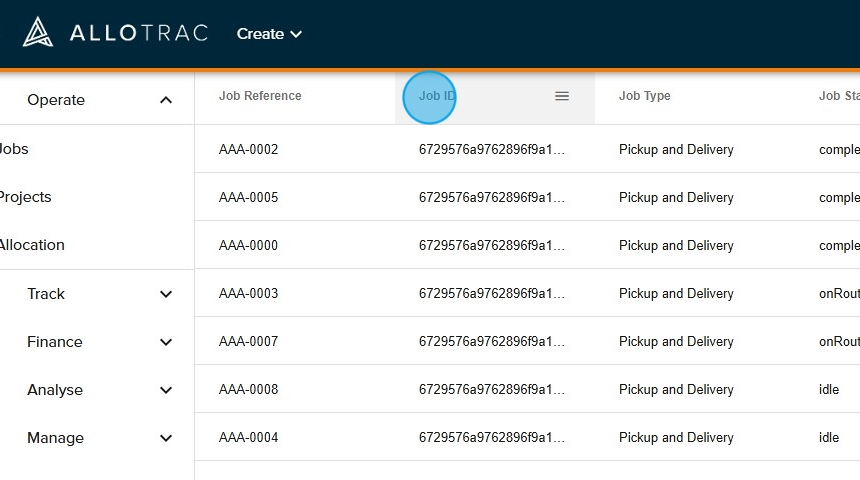
Task: Click the Allotrac logo icon
Action: pos(38,33)
